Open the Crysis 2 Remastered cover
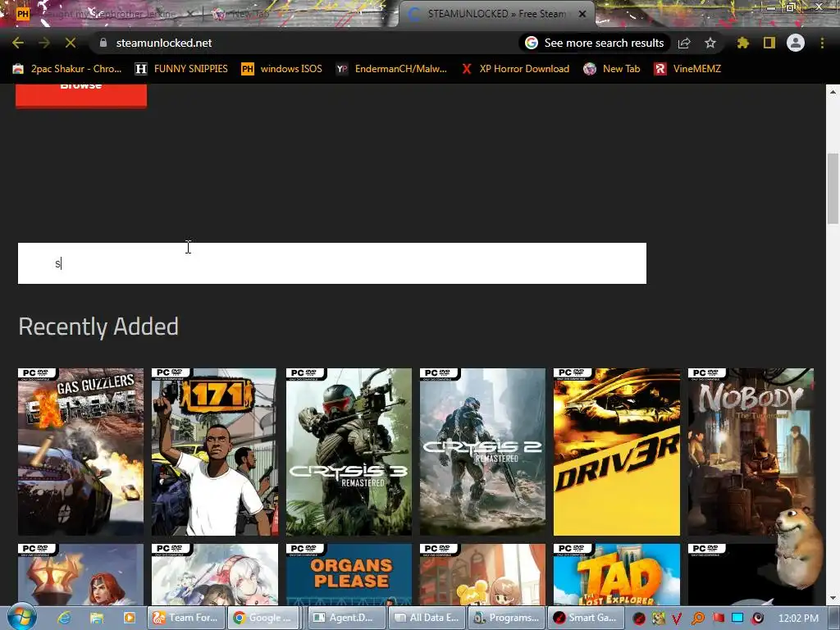This screenshot has width=840, height=630. 482,452
